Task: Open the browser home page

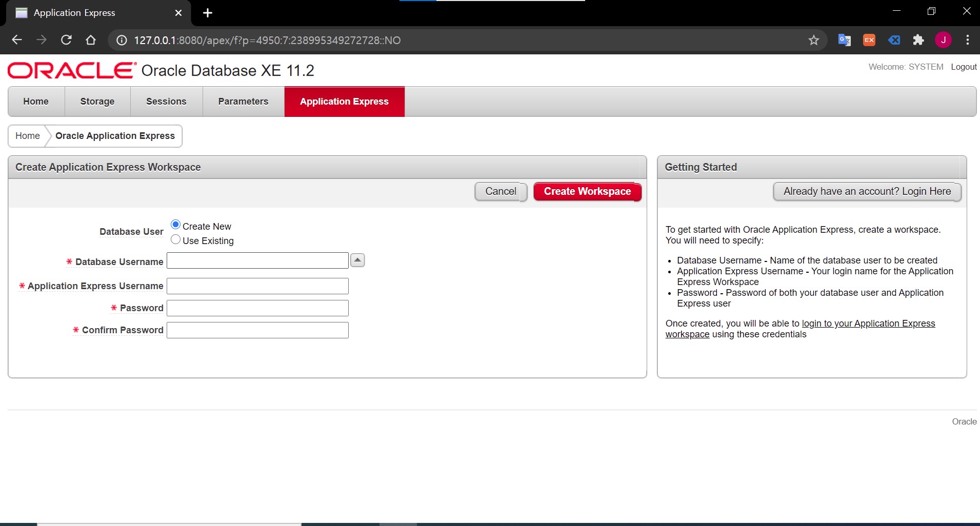Action: point(91,40)
